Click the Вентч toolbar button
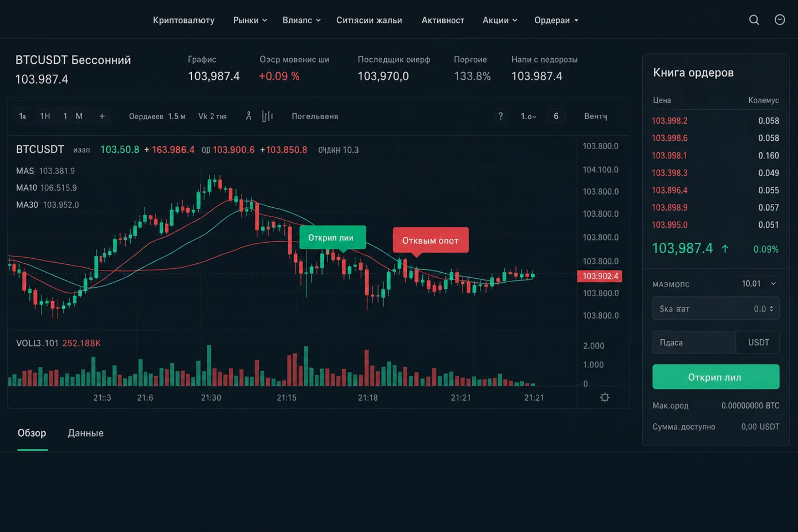The width and height of the screenshot is (798, 532). tap(596, 116)
